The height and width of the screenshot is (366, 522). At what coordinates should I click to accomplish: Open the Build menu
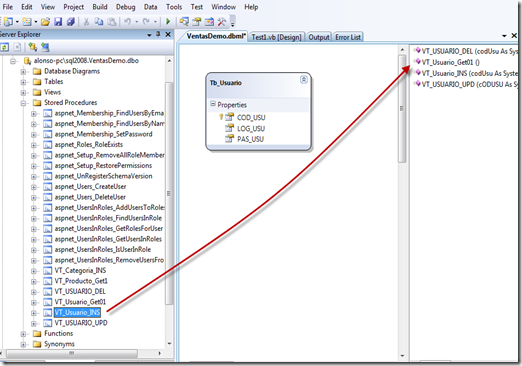tap(100, 7)
